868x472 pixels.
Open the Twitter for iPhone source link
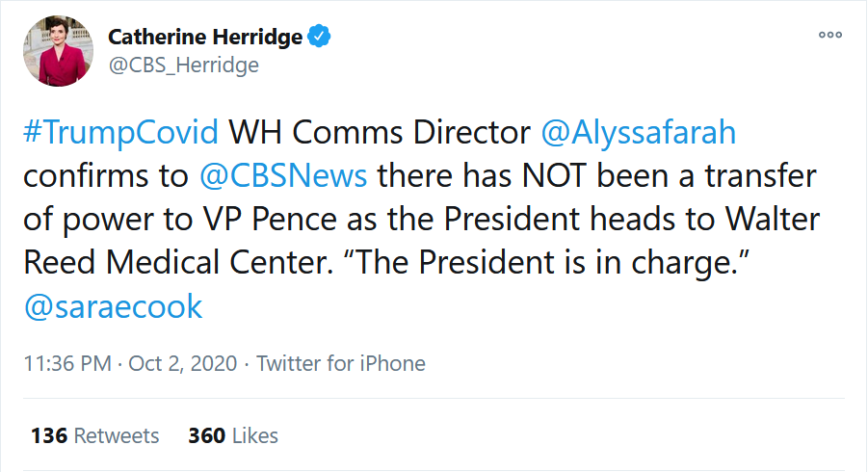(x=340, y=363)
